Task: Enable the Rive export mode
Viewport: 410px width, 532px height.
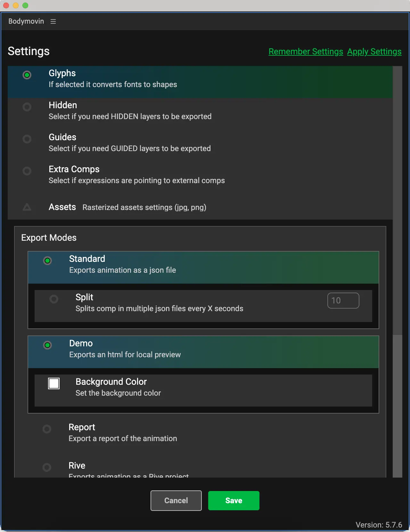Action: tap(47, 467)
